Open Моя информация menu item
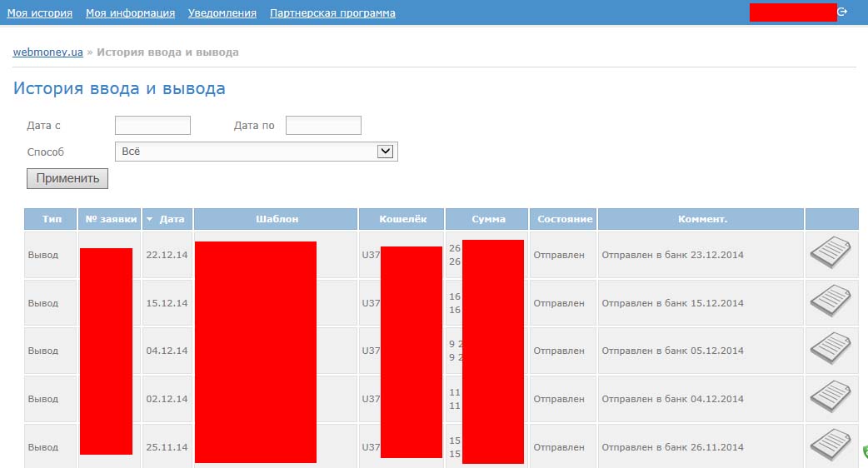868x468 pixels. tap(130, 13)
